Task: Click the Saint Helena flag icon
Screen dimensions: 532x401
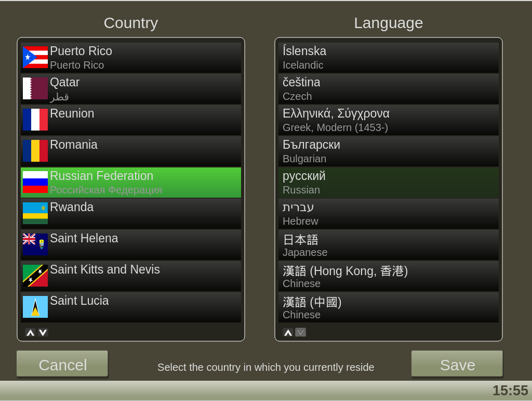Action: coord(35,244)
